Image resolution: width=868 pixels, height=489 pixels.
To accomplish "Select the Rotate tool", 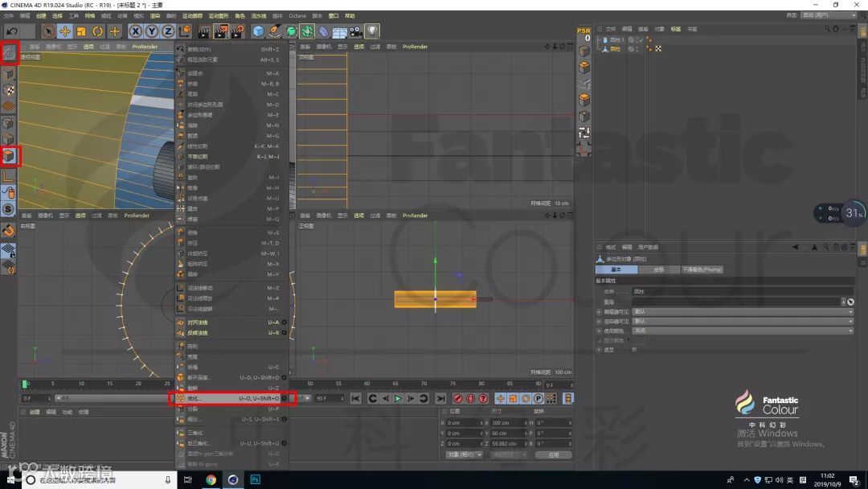I will (98, 31).
